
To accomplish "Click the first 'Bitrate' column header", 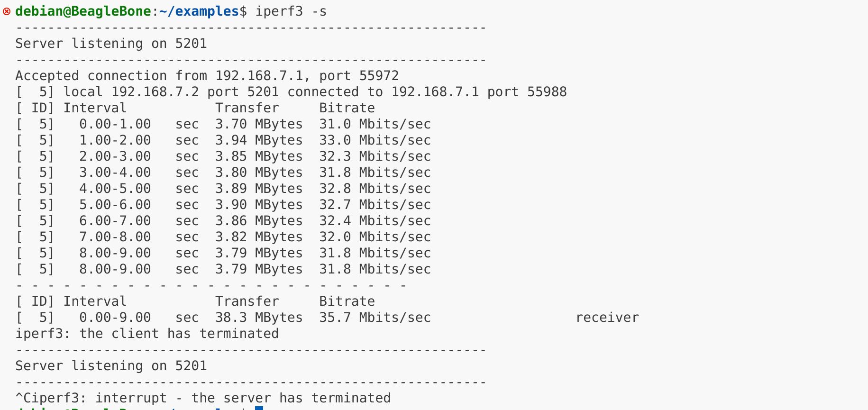I will pyautogui.click(x=347, y=108).
